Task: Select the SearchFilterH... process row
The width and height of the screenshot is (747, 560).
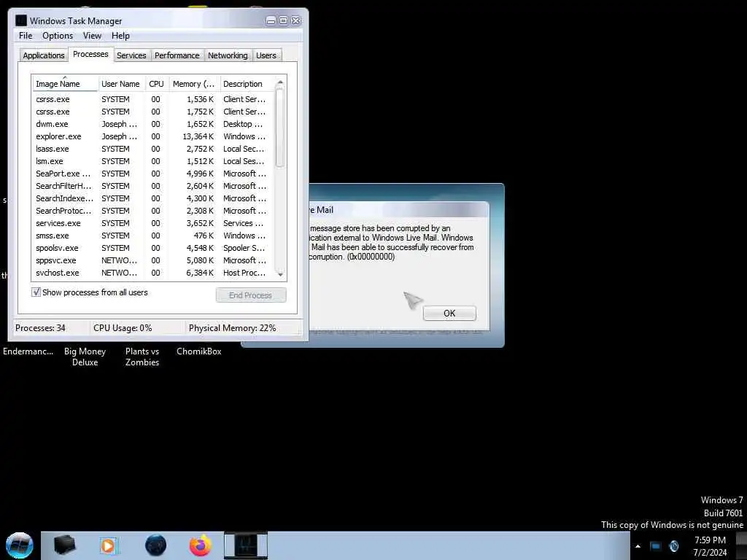Action: pyautogui.click(x=152, y=186)
